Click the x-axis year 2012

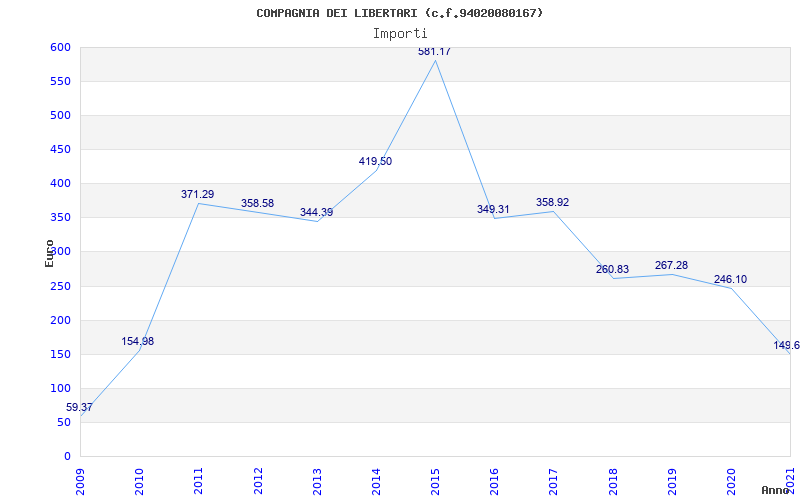(x=258, y=481)
